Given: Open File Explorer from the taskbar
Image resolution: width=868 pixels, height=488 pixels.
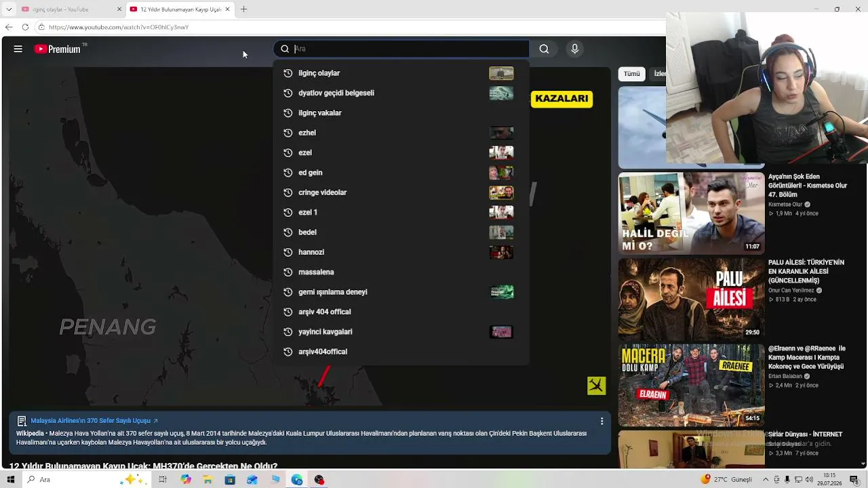Looking at the screenshot, I should (208, 480).
